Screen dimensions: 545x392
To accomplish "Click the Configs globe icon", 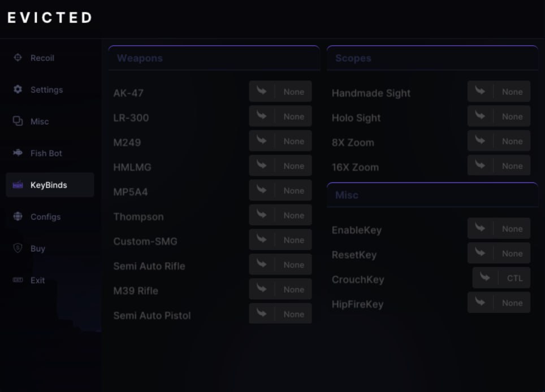I will point(18,216).
